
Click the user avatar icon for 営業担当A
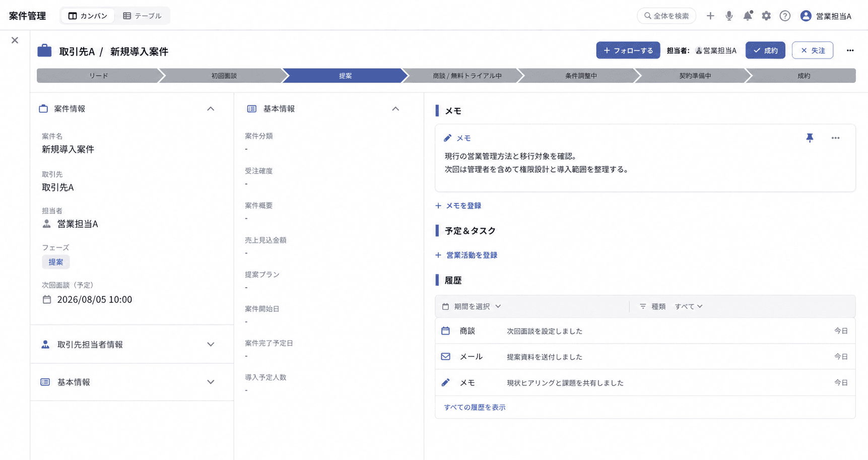(x=806, y=16)
